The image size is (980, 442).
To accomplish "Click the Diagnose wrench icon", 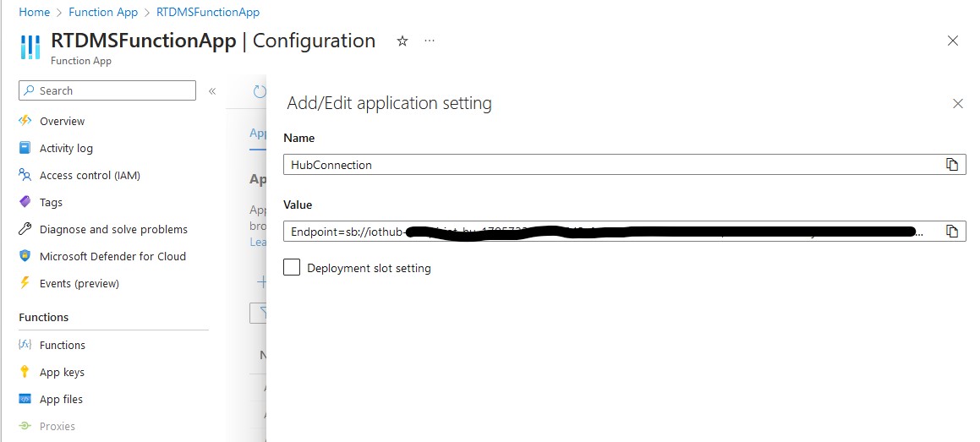I will (25, 229).
